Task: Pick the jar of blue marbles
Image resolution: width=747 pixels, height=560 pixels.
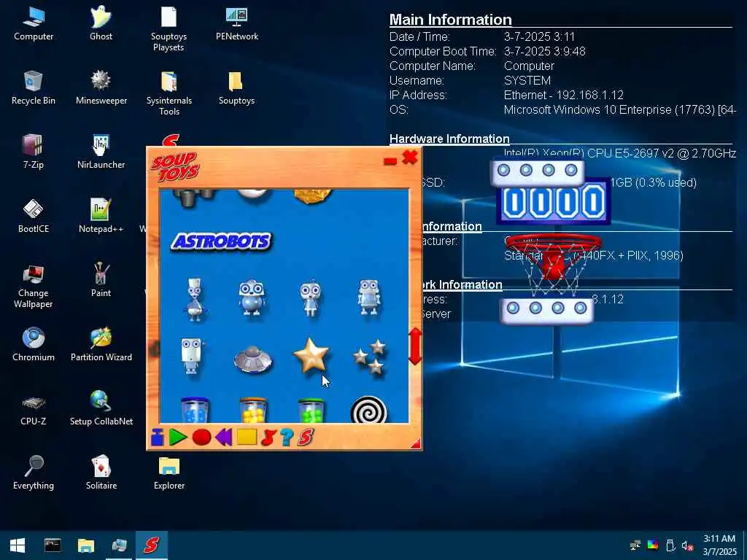Action: pos(195,410)
